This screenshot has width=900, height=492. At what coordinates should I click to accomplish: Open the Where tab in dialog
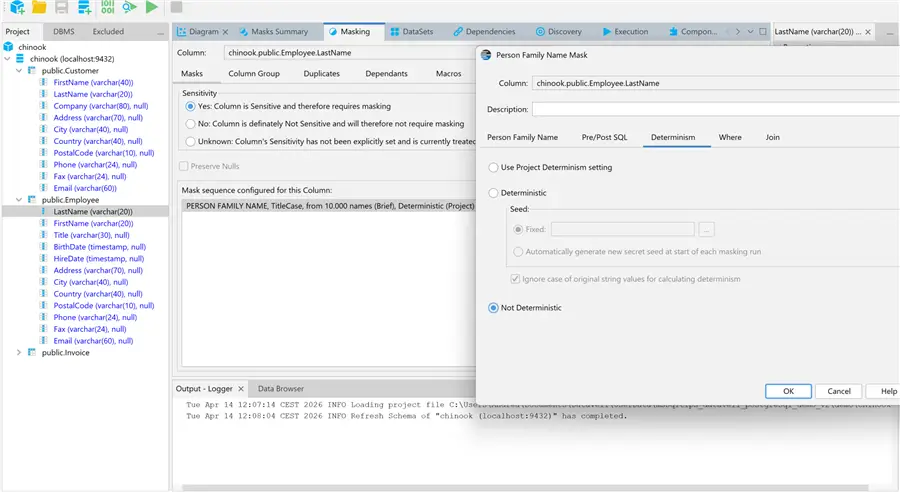pos(730,137)
